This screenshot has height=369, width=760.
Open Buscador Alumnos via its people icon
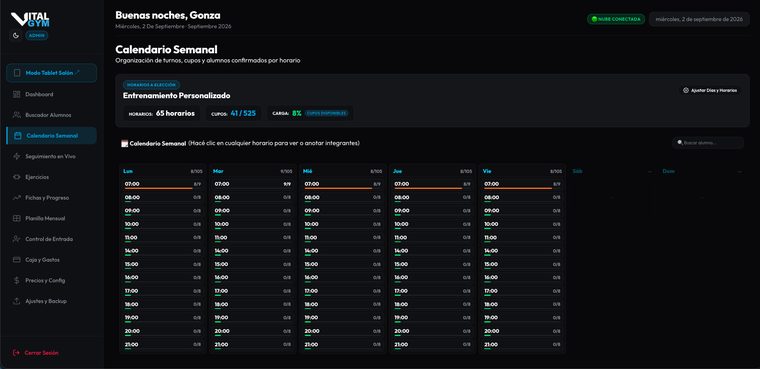tap(16, 115)
